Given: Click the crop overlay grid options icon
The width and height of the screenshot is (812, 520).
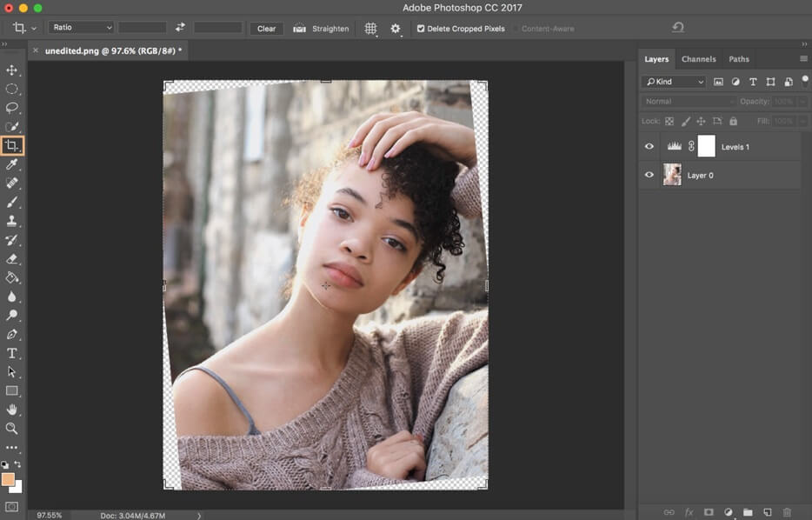Looking at the screenshot, I should (x=370, y=28).
